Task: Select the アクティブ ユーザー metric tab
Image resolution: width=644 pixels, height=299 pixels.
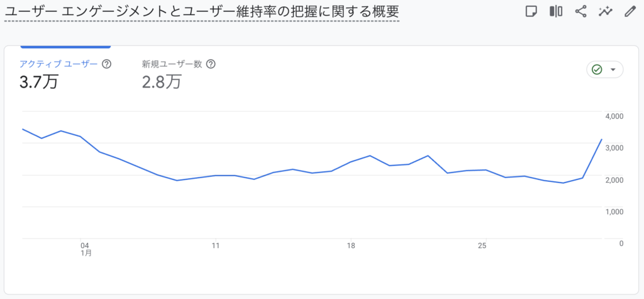Action: (59, 64)
